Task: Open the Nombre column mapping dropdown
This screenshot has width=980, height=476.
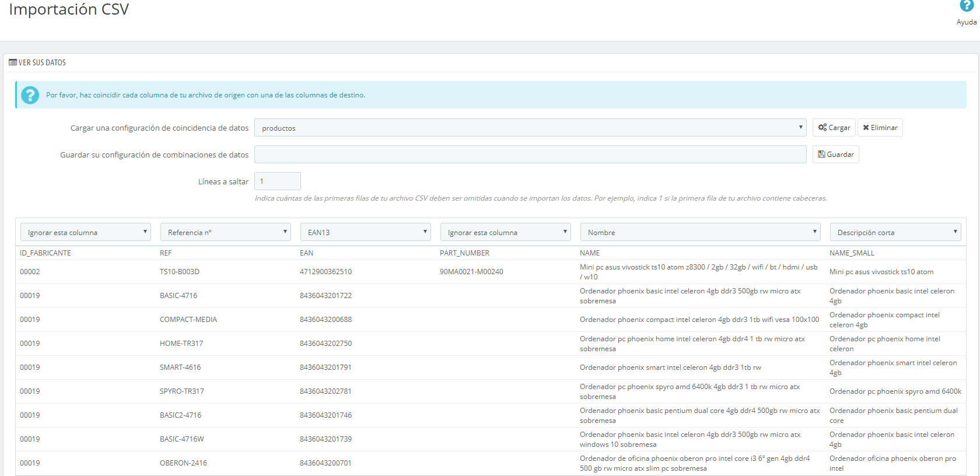Action: click(701, 232)
